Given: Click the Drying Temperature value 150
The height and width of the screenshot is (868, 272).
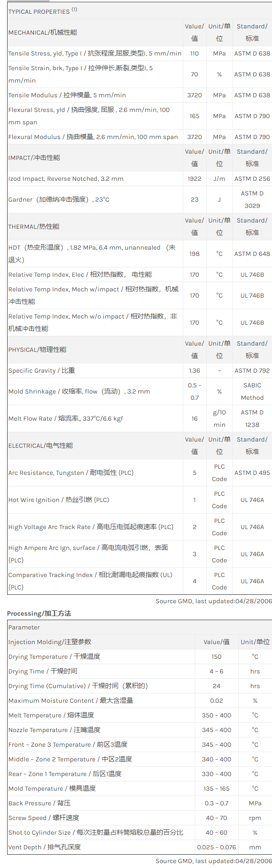Looking at the screenshot, I should (217, 657).
